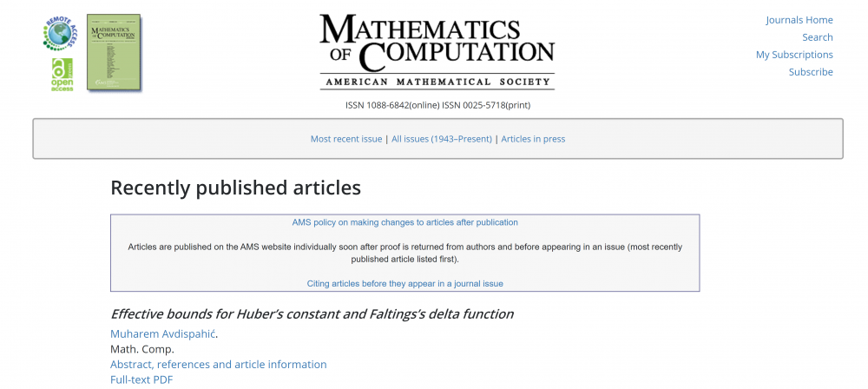Open the Search link
The width and height of the screenshot is (868, 389).
817,37
